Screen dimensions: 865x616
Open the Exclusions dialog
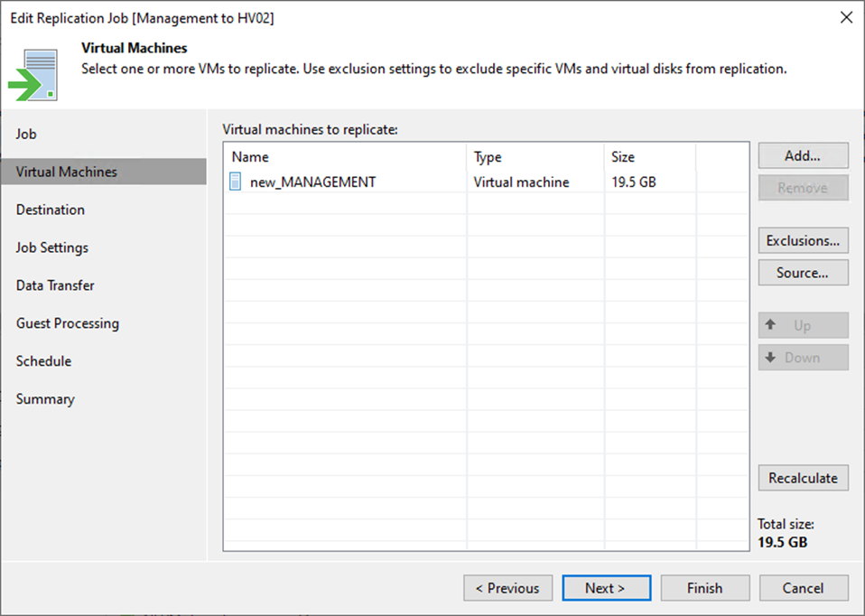[x=803, y=240]
